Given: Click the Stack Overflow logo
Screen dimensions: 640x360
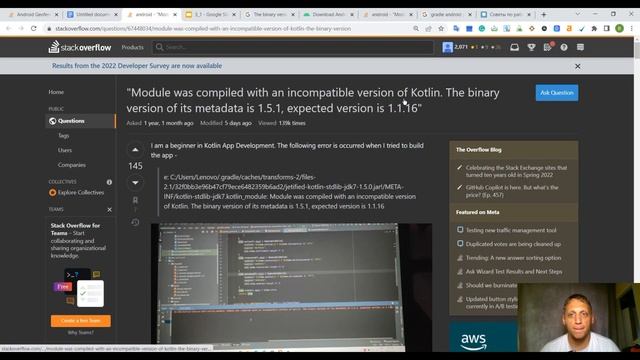Looking at the screenshot, I should click(x=80, y=47).
